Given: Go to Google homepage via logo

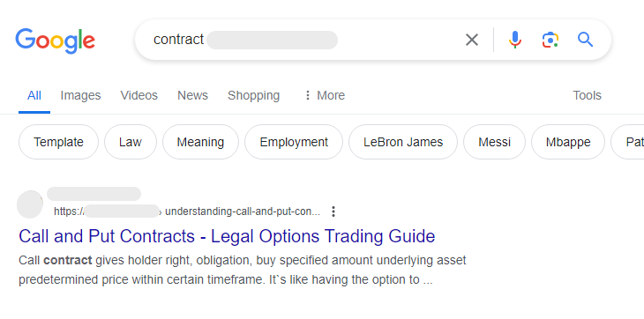Looking at the screenshot, I should tap(55, 41).
